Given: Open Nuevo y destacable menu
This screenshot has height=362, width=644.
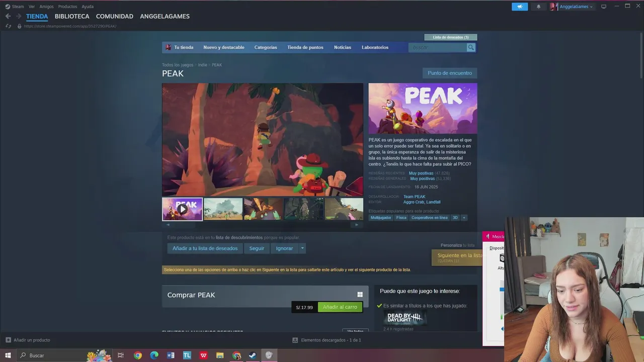Looking at the screenshot, I should [x=224, y=47].
